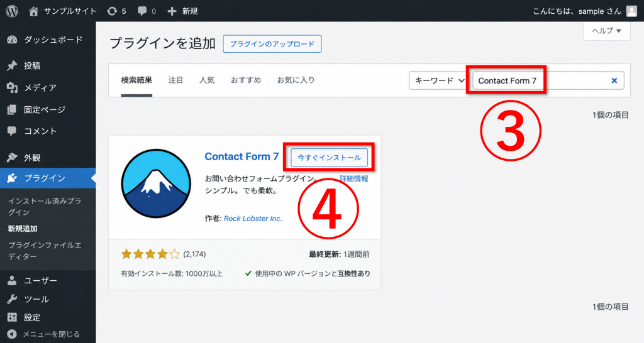Open the updates icon showing 5
644x343 pixels.
coord(112,11)
